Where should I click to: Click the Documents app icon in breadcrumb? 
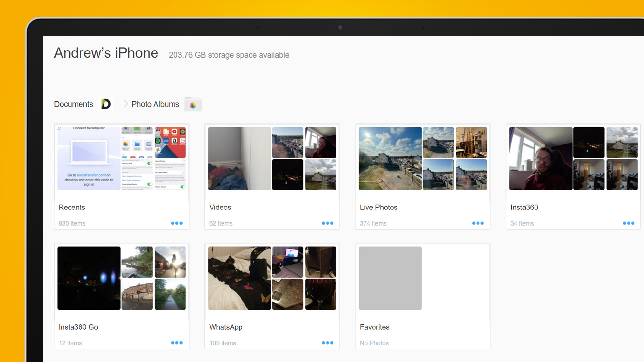click(107, 104)
